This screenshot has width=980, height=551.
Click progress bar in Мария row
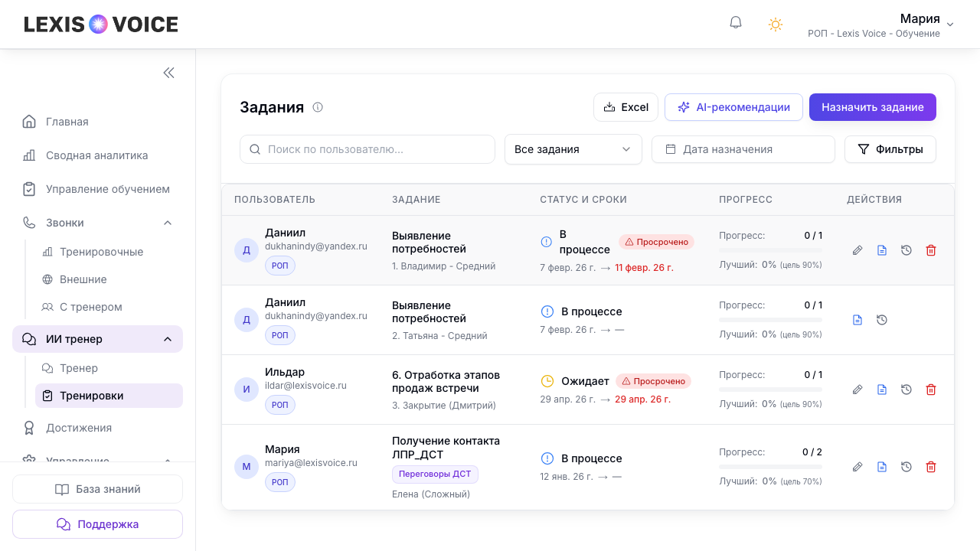770,467
